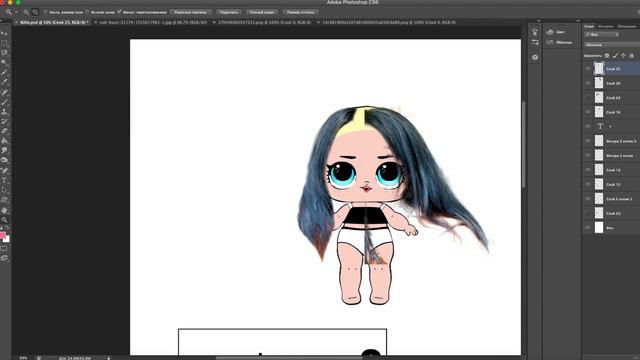640x360 pixels.
Task: Open tool preset picker arrow
Action: coord(16,13)
